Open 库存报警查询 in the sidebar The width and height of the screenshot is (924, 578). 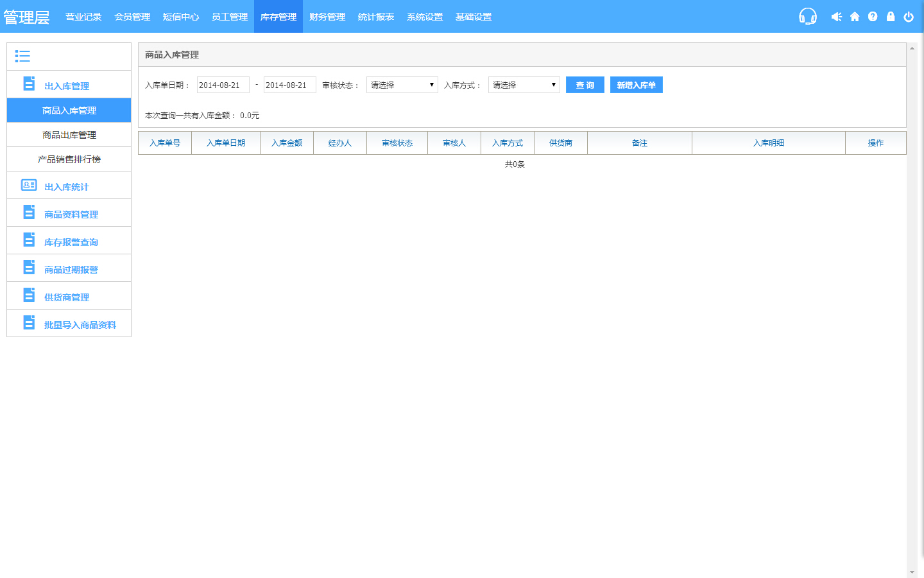point(71,242)
